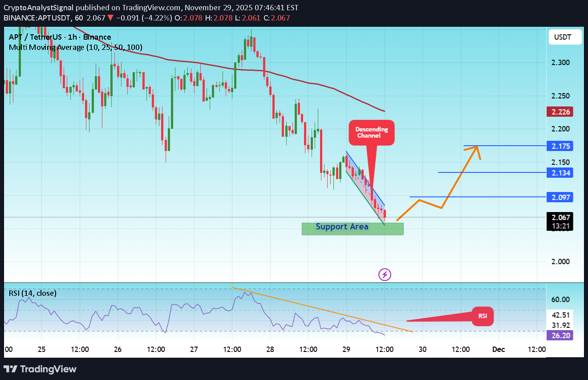Open the instant trading lightning bolt icon
The width and height of the screenshot is (588, 380).
pyautogui.click(x=384, y=274)
